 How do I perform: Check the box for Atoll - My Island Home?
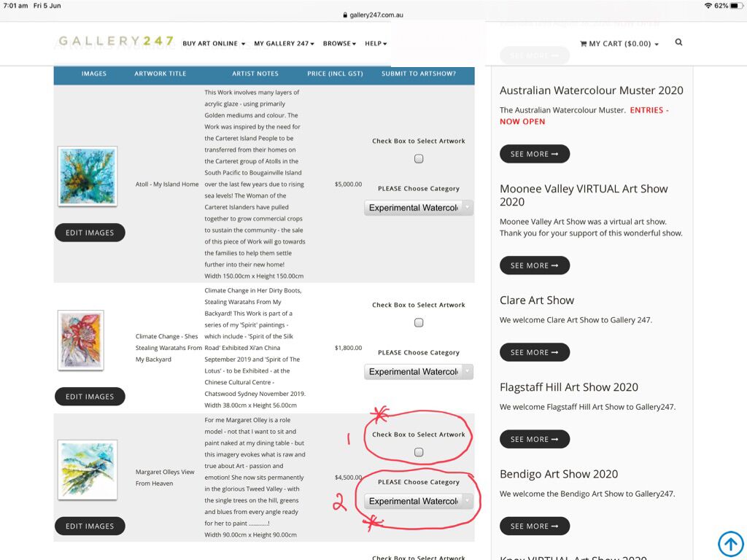click(x=419, y=158)
